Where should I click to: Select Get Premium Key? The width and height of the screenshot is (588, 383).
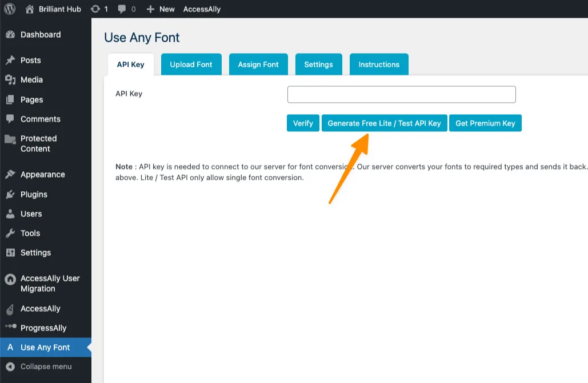click(x=485, y=123)
